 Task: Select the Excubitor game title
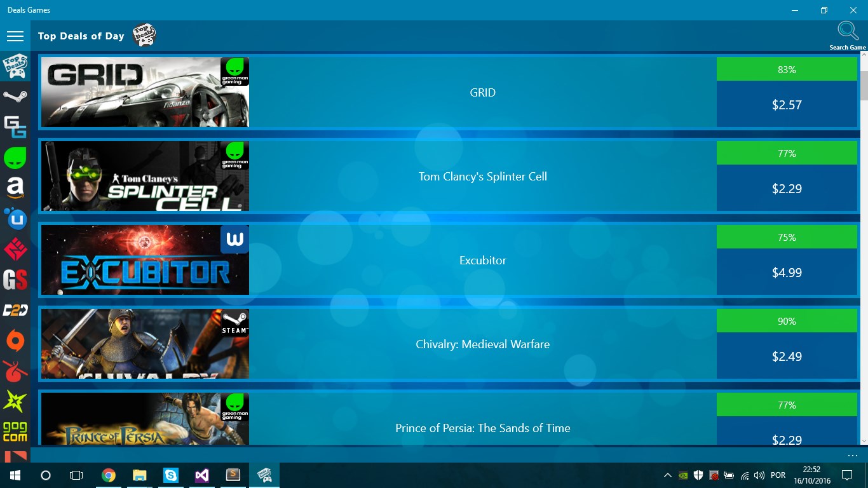483,261
